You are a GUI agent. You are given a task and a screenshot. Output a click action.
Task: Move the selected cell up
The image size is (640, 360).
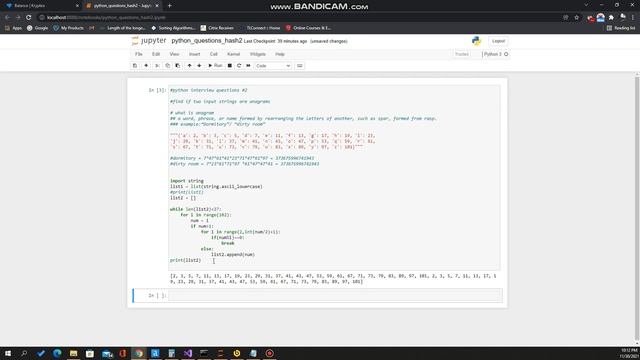click(189, 66)
